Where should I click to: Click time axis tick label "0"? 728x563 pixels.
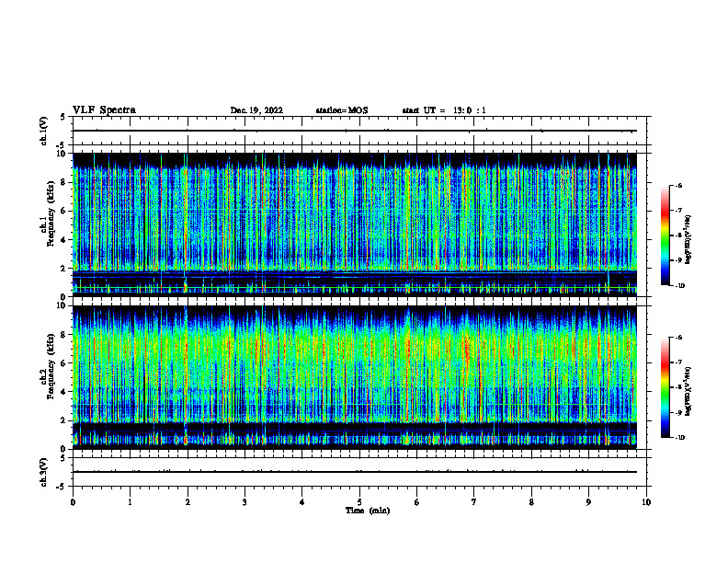(x=73, y=502)
